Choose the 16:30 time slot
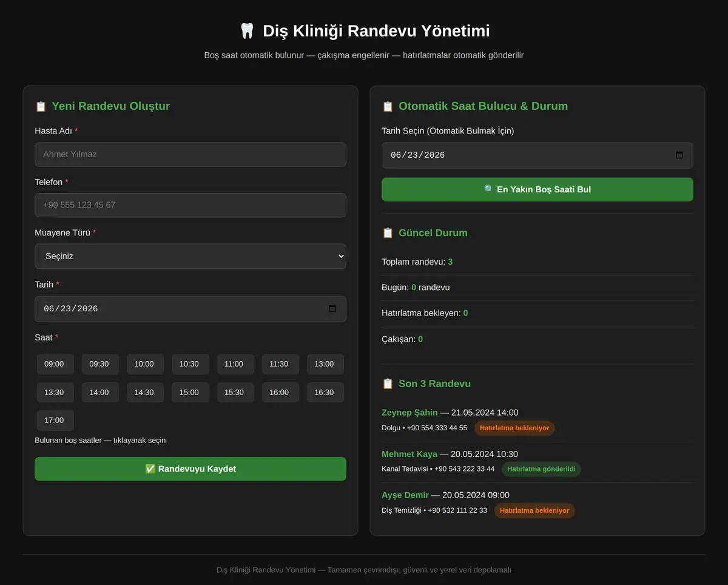The width and height of the screenshot is (728, 585). pyautogui.click(x=325, y=393)
